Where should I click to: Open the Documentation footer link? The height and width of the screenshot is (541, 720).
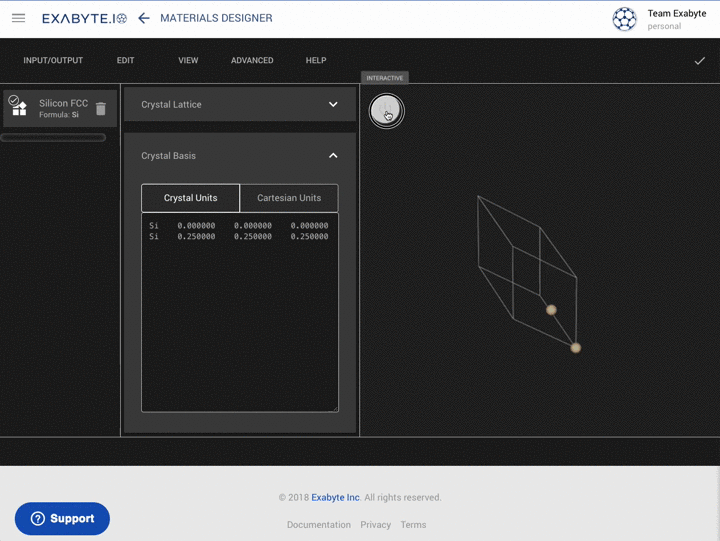point(318,524)
